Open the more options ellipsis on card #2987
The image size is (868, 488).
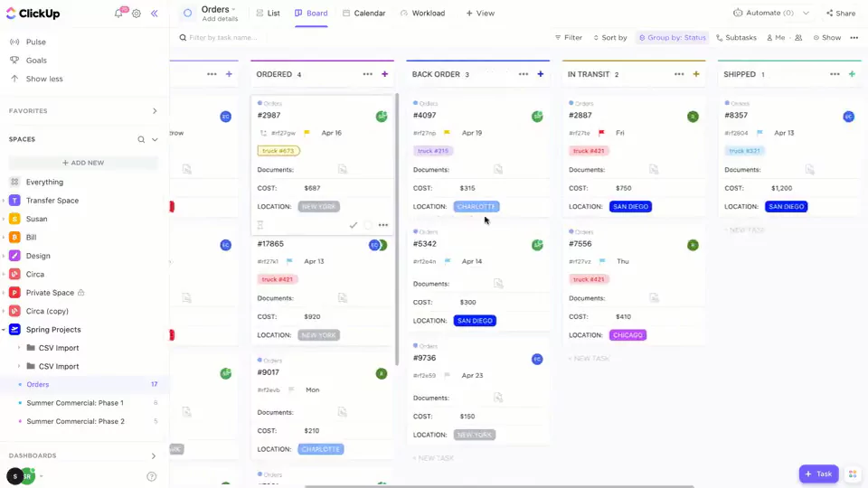click(383, 225)
